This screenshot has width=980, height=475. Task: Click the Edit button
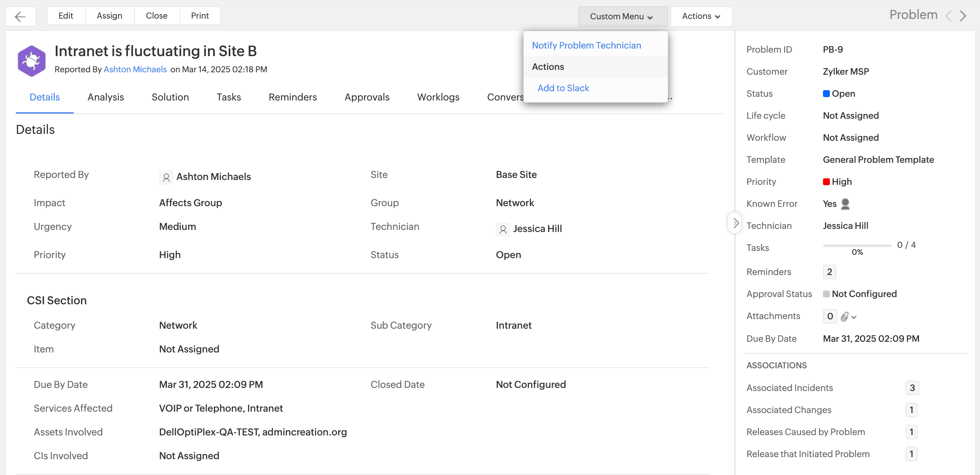[65, 15]
